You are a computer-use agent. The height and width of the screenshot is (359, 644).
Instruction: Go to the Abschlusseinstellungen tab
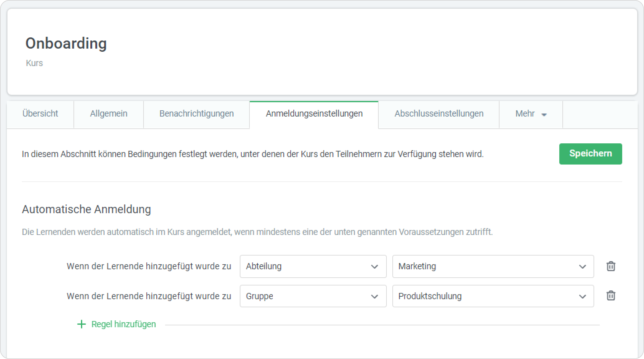(439, 114)
